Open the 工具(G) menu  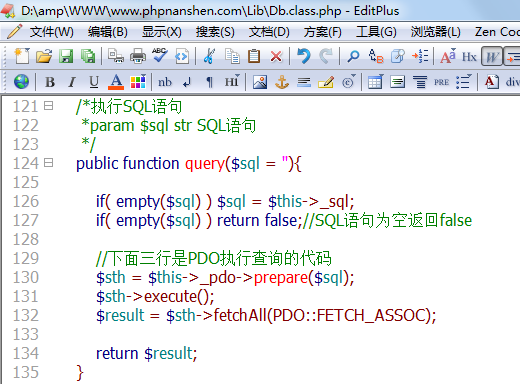tap(376, 32)
